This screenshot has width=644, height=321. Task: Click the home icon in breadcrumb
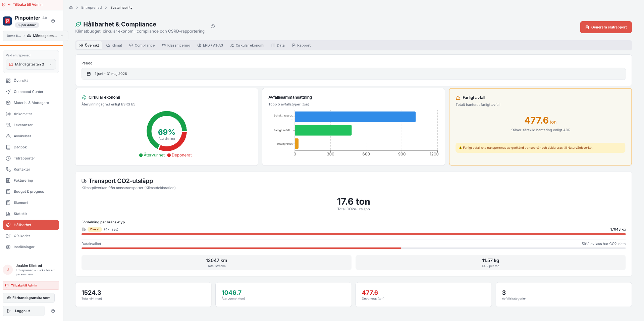(x=71, y=8)
